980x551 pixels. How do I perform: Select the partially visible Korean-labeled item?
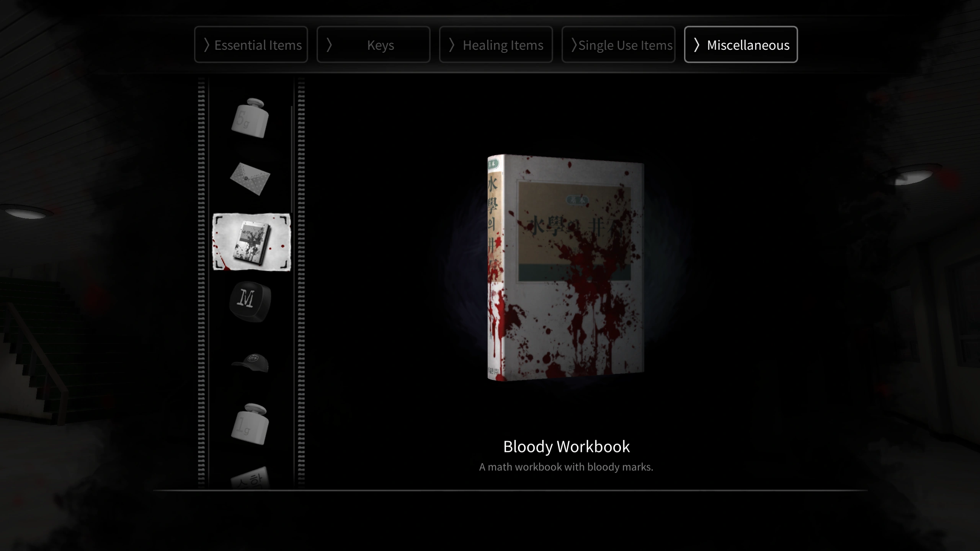[250, 478]
